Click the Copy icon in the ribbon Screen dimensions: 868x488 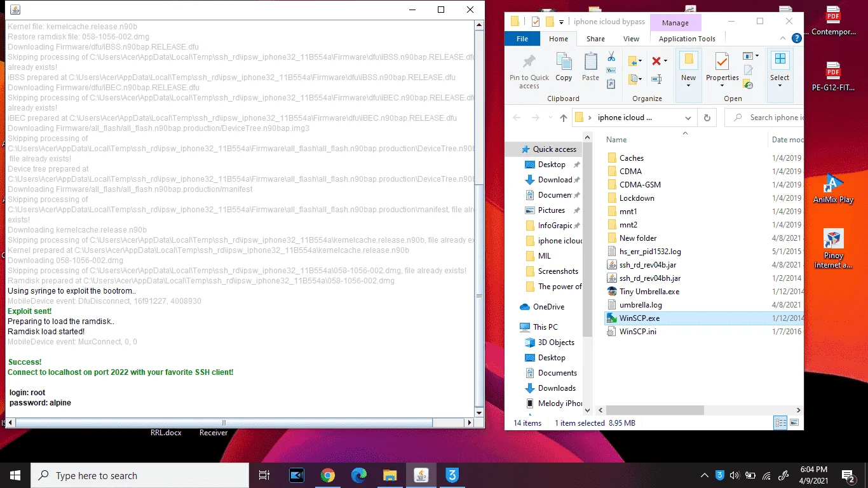tap(564, 62)
